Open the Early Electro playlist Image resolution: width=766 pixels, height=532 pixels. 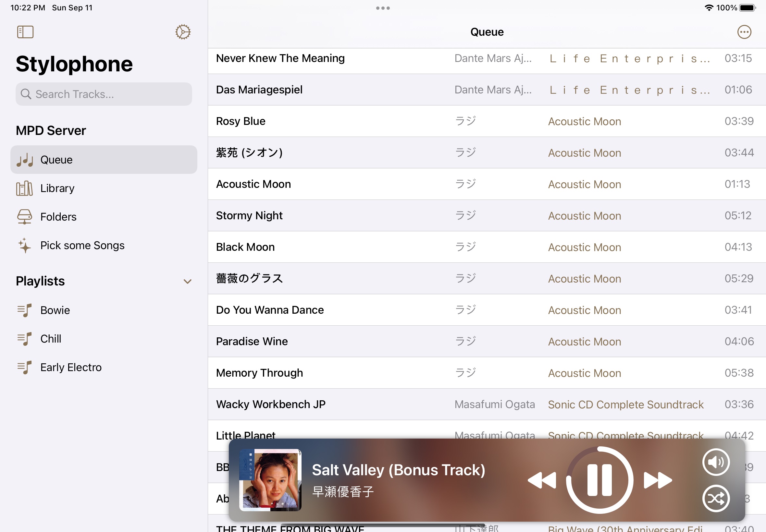tap(71, 367)
